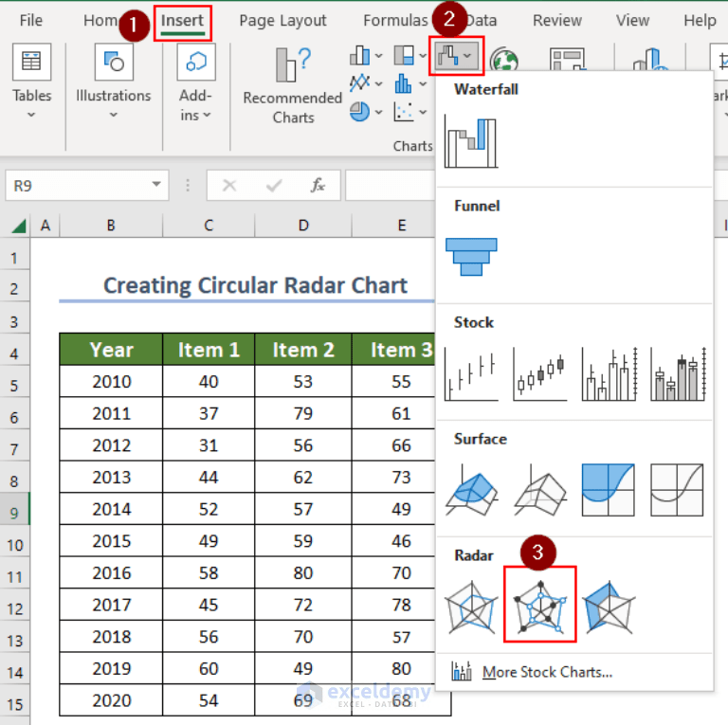
Task: Expand the Tables dropdown chevron
Action: click(31, 114)
